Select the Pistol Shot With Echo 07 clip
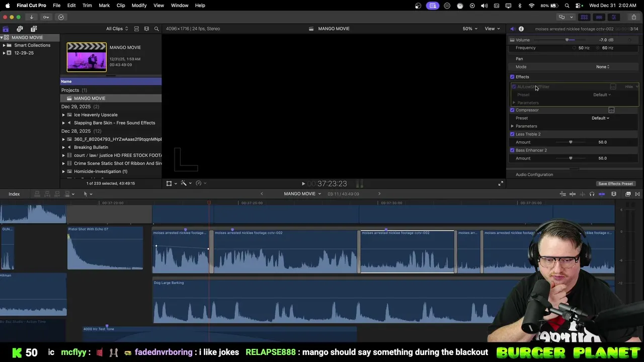 [105, 248]
